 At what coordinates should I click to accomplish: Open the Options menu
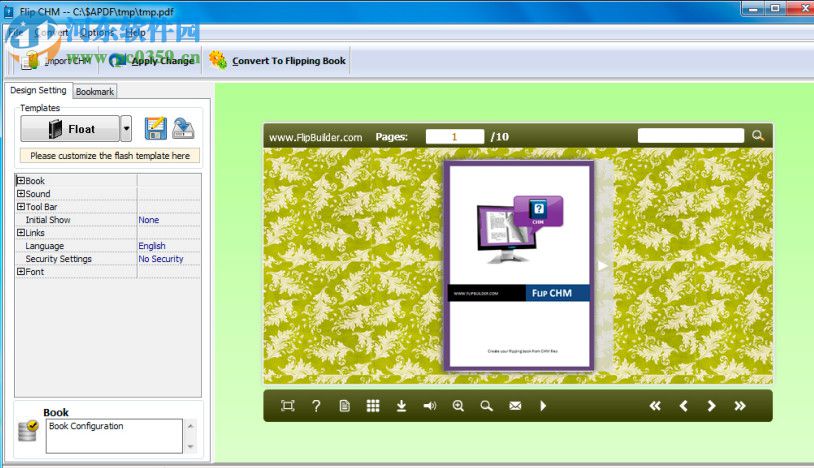point(97,32)
